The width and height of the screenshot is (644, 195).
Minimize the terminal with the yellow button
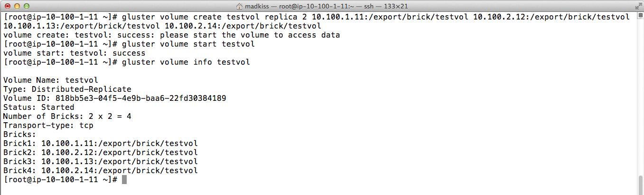tap(16, 6)
